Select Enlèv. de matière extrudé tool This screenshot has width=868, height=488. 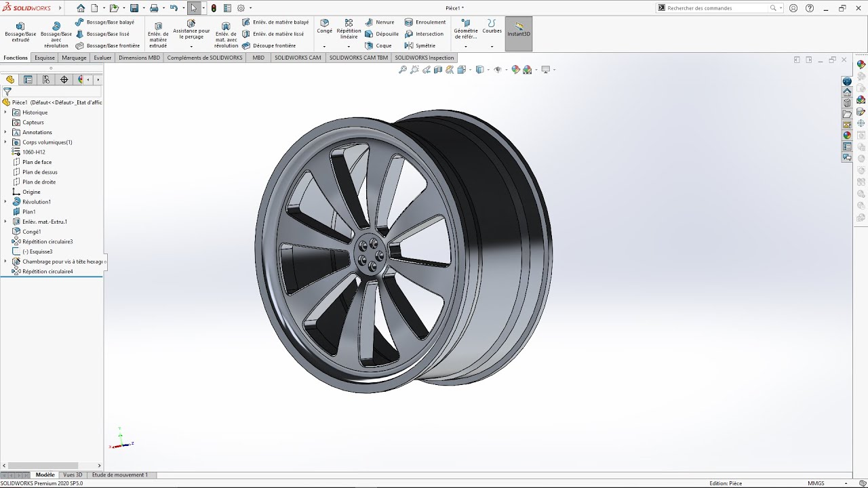[x=158, y=34]
